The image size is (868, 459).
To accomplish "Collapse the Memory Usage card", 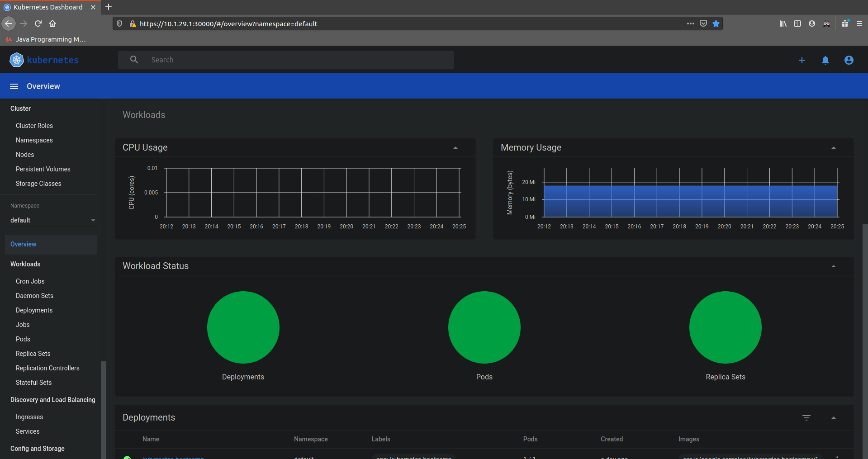I will pyautogui.click(x=834, y=148).
